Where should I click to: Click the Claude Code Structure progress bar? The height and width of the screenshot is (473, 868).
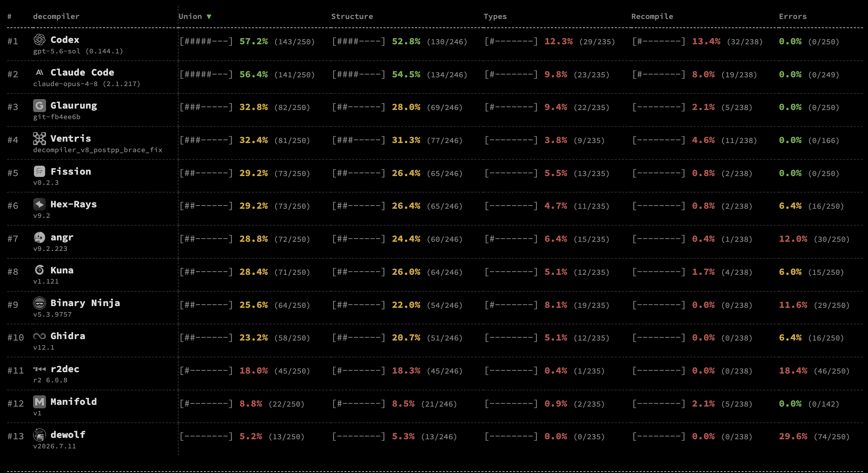(359, 74)
